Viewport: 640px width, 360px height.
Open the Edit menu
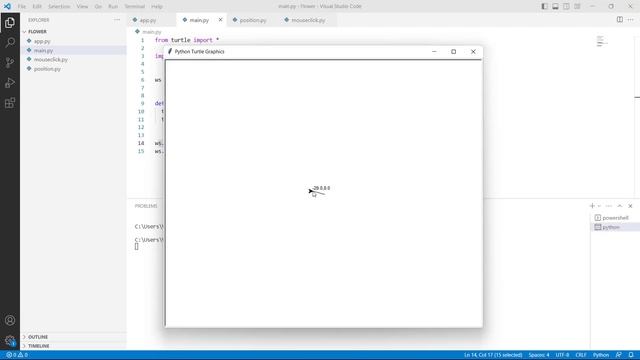coord(37,6)
